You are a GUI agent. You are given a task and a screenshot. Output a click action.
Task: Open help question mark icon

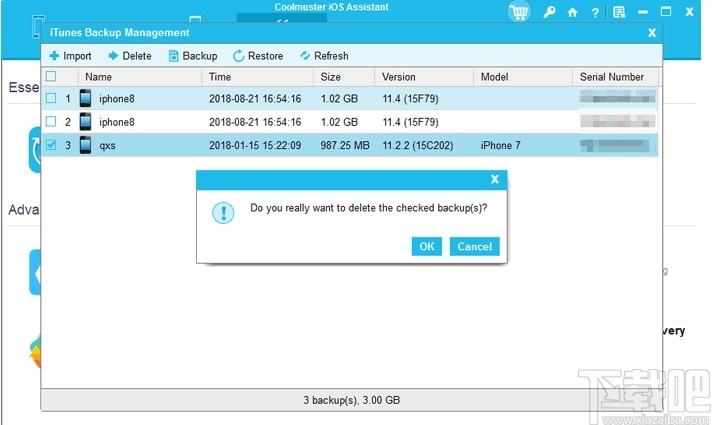595,13
